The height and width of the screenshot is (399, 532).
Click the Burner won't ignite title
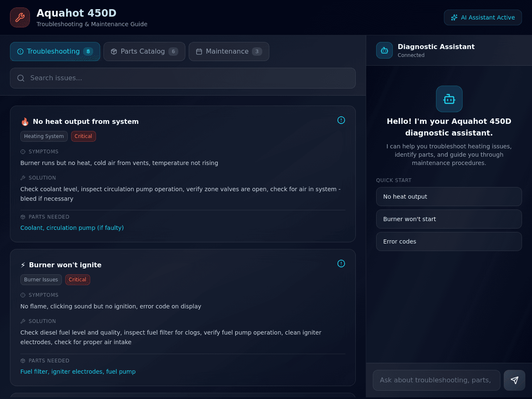(x=65, y=265)
